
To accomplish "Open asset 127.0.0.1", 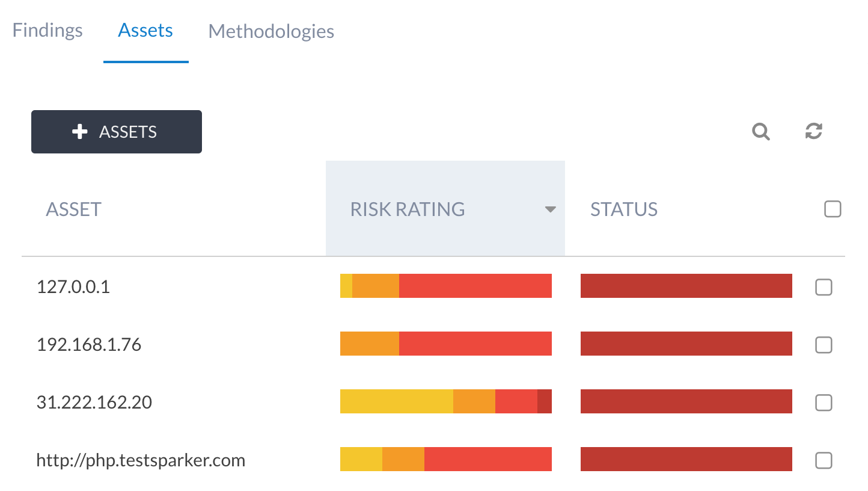I will pyautogui.click(x=73, y=286).
